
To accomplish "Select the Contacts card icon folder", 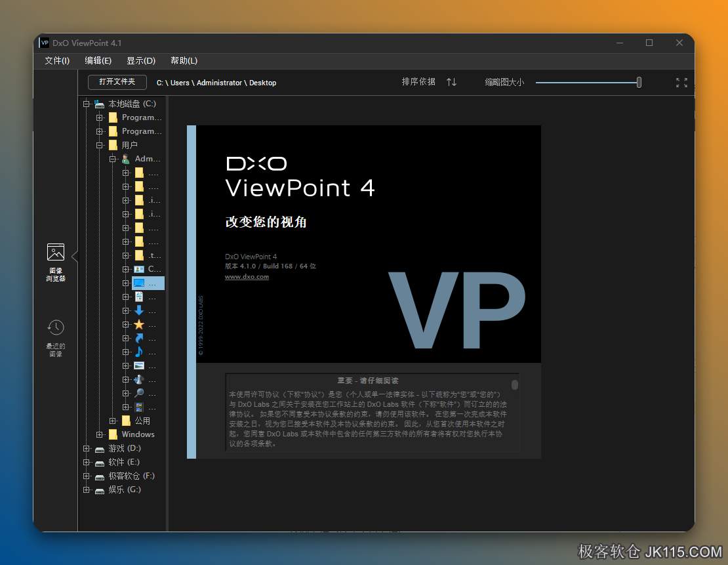I will [139, 269].
